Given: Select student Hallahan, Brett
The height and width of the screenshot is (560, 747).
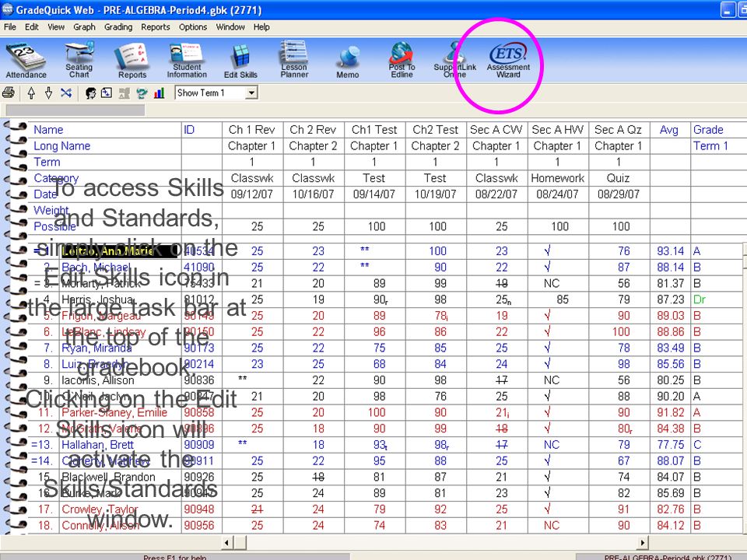Looking at the screenshot, I should [98, 445].
